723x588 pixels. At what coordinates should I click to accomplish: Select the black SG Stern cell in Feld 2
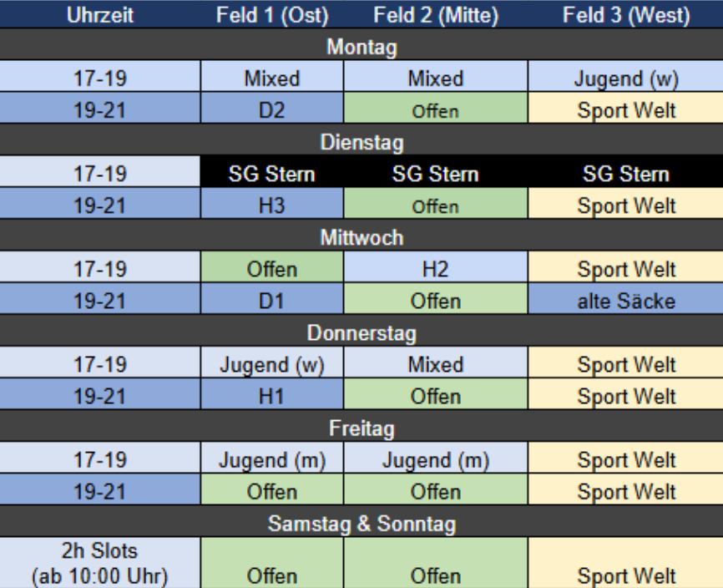click(435, 174)
